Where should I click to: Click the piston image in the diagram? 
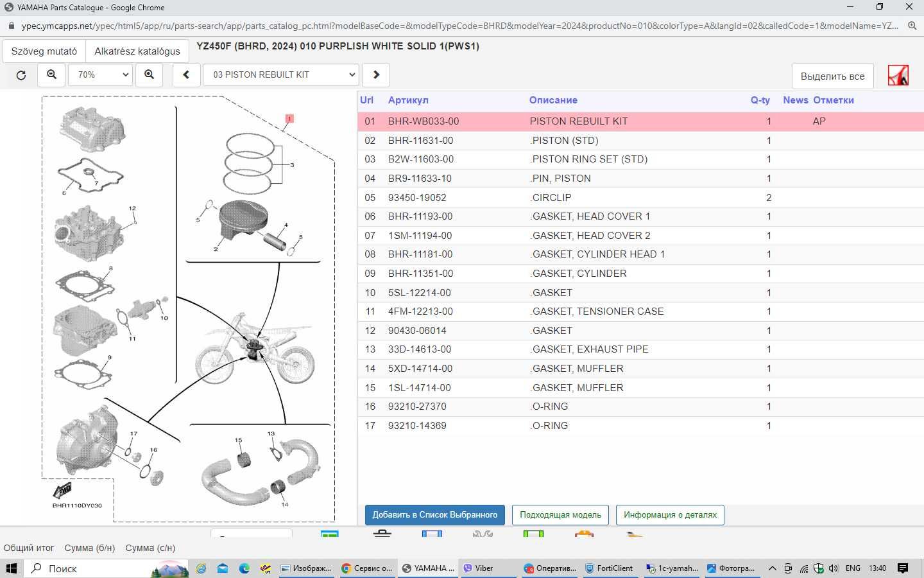243,221
